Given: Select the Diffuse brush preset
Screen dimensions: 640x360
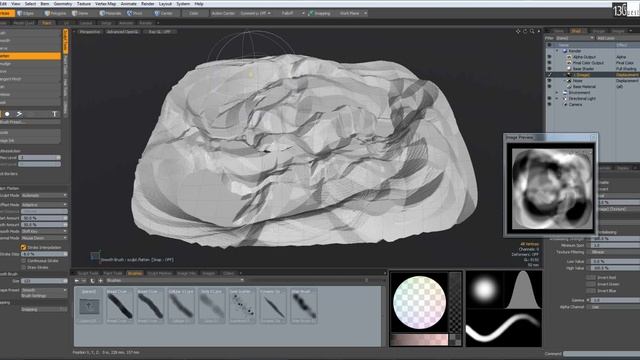Looking at the screenshot, I should click(181, 306).
